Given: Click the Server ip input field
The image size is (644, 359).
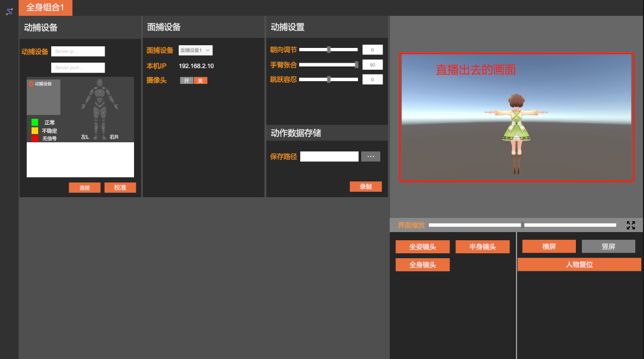Looking at the screenshot, I should (x=78, y=51).
